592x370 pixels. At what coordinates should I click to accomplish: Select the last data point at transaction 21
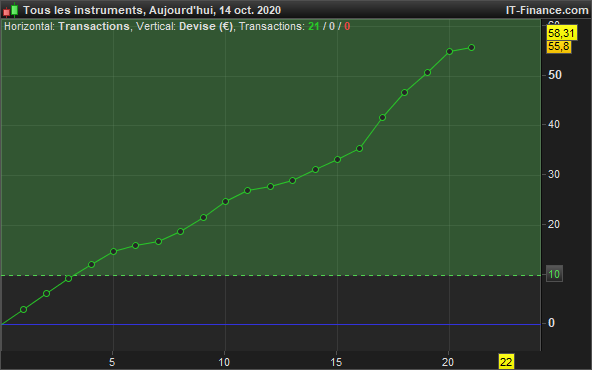click(471, 48)
